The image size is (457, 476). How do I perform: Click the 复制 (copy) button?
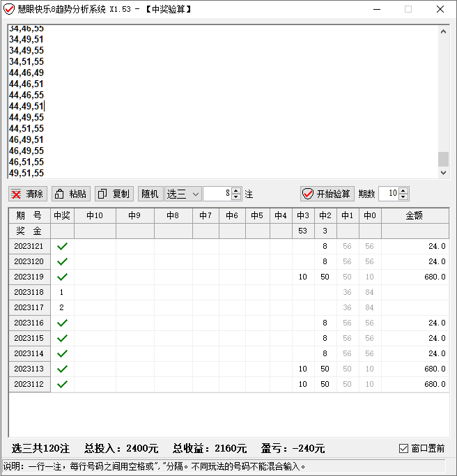pyautogui.click(x=113, y=194)
